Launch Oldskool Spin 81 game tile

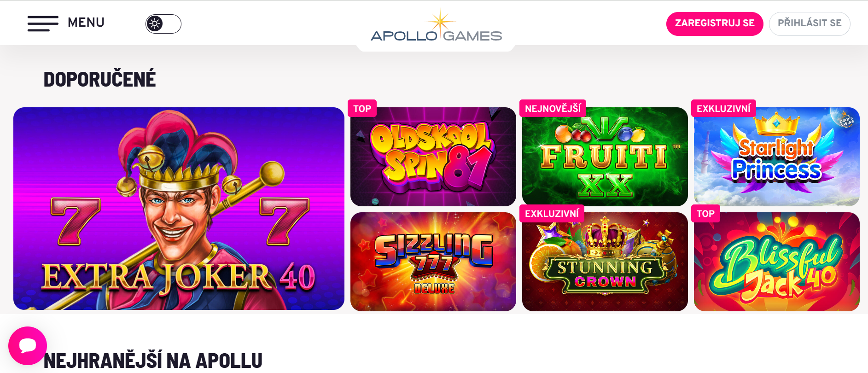[433, 157]
